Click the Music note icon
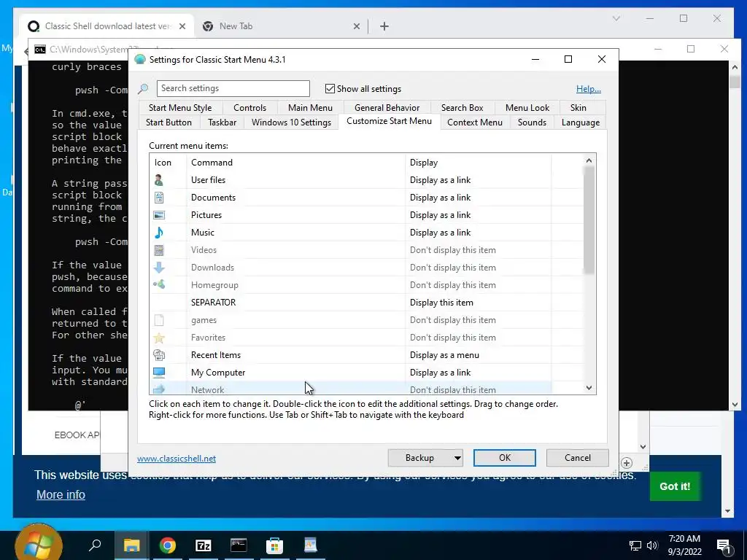747x560 pixels. (x=158, y=233)
